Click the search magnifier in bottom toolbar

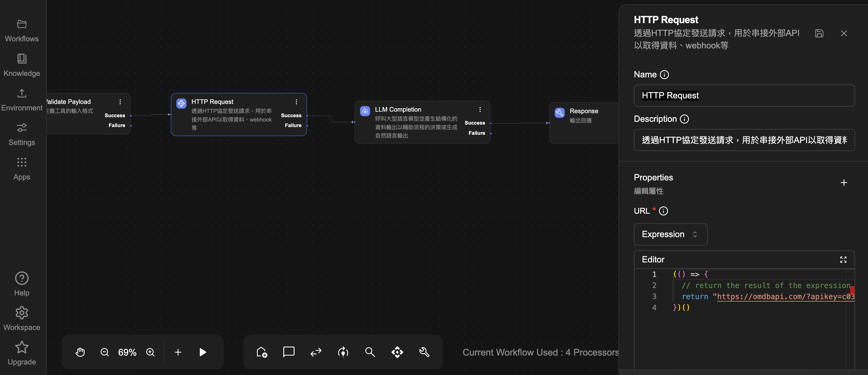(370, 352)
